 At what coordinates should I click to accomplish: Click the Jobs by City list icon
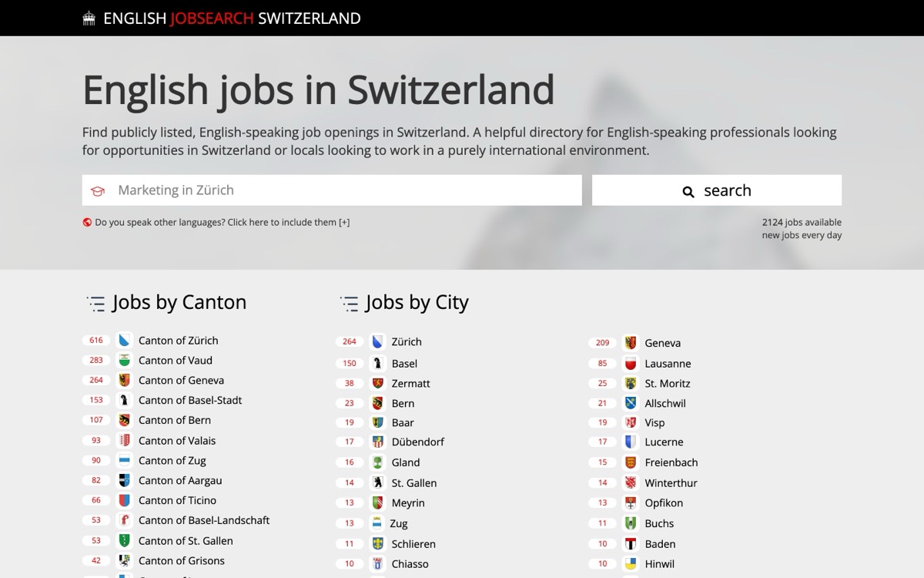[x=349, y=304]
